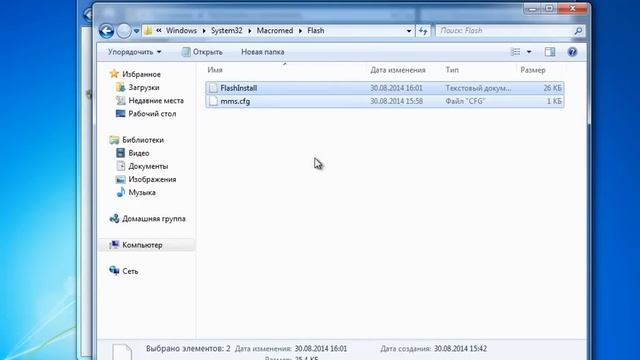Click the Изображения library icon
640x360 pixels.
[120, 179]
